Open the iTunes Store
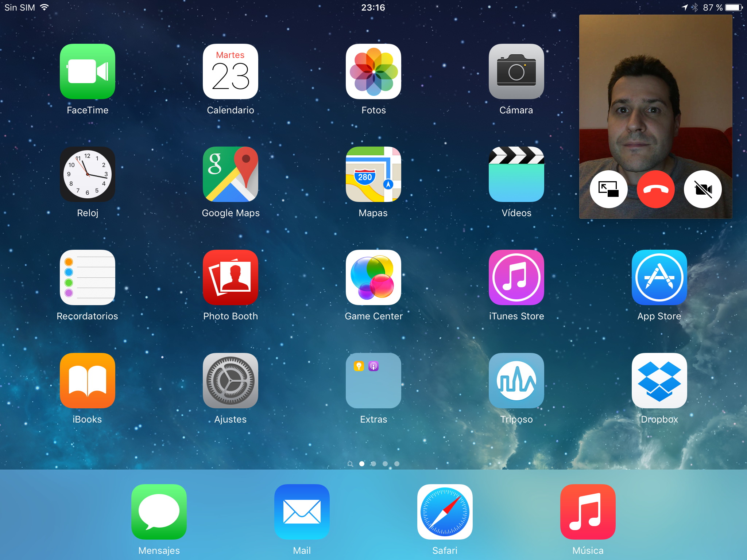Viewport: 747px width, 560px height. point(516,278)
